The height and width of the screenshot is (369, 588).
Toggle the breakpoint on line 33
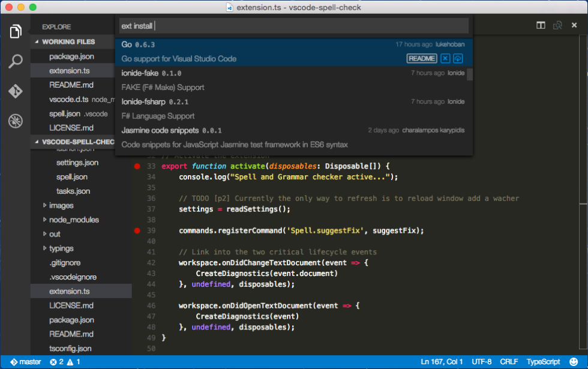pos(137,166)
